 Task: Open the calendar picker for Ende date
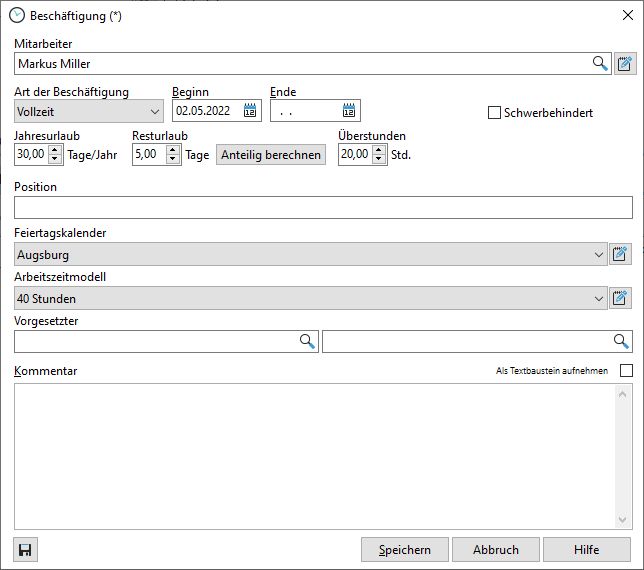[349, 111]
